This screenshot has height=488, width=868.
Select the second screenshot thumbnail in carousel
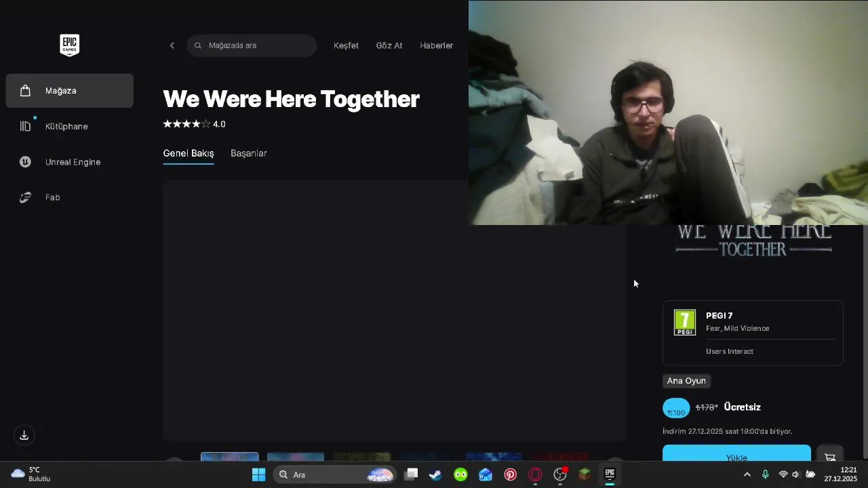tap(296, 457)
